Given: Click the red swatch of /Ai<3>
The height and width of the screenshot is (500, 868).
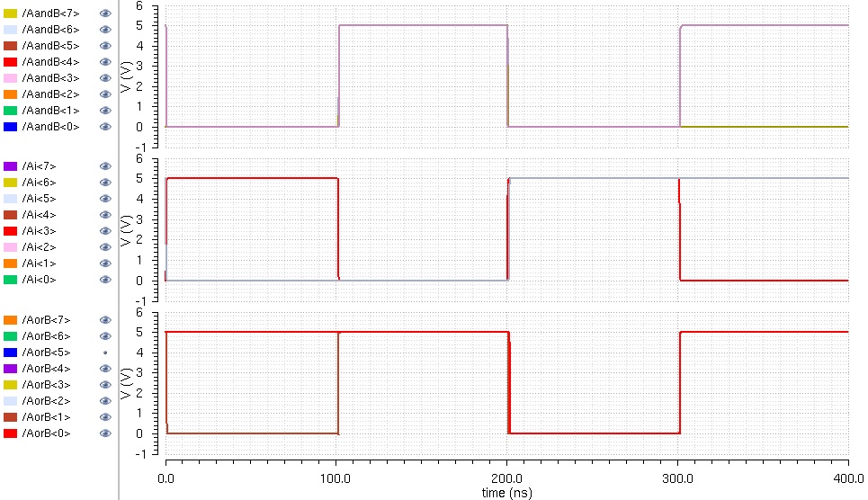Looking at the screenshot, I should pos(11,231).
